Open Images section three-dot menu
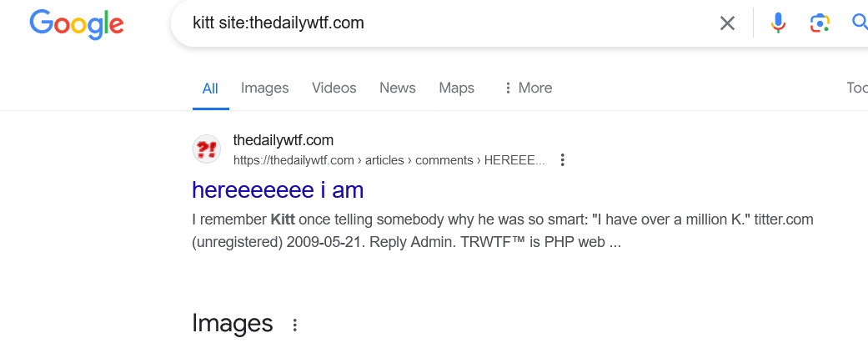 [294, 325]
